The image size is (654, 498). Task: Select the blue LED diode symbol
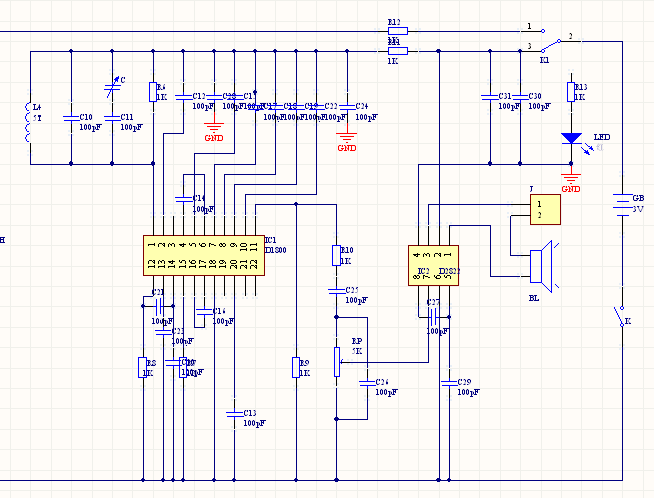click(x=571, y=139)
